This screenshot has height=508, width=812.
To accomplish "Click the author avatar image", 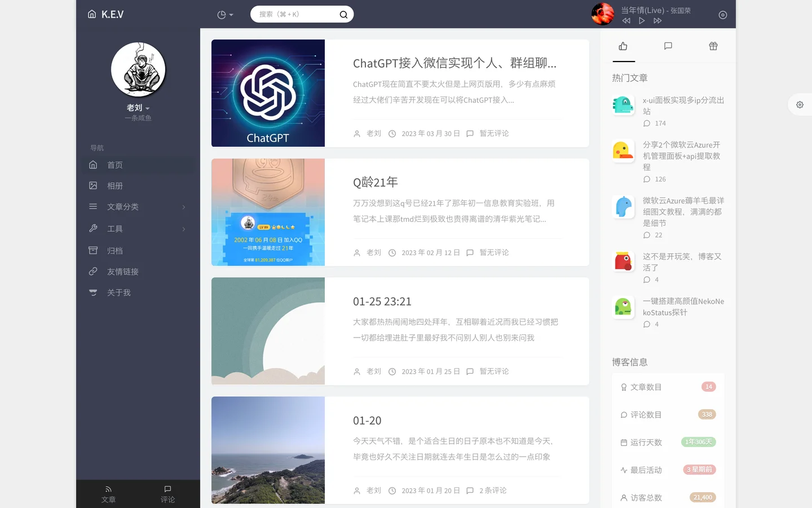I will click(x=138, y=69).
